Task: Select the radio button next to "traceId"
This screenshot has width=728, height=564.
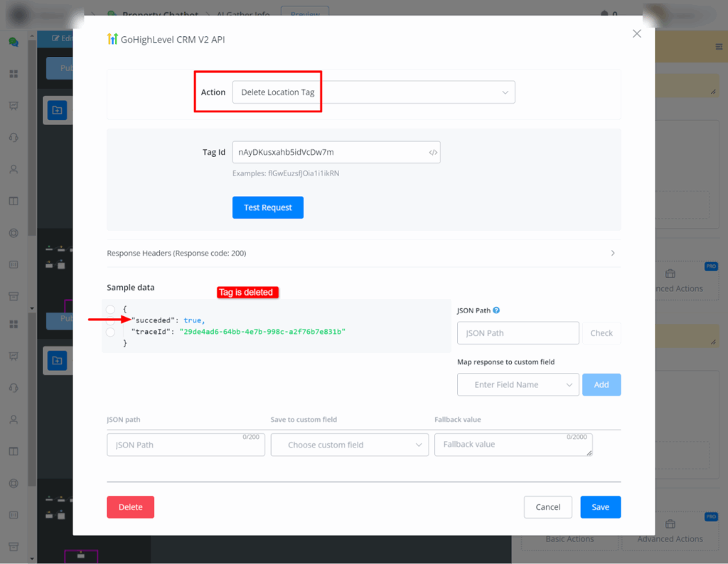Action: click(110, 332)
